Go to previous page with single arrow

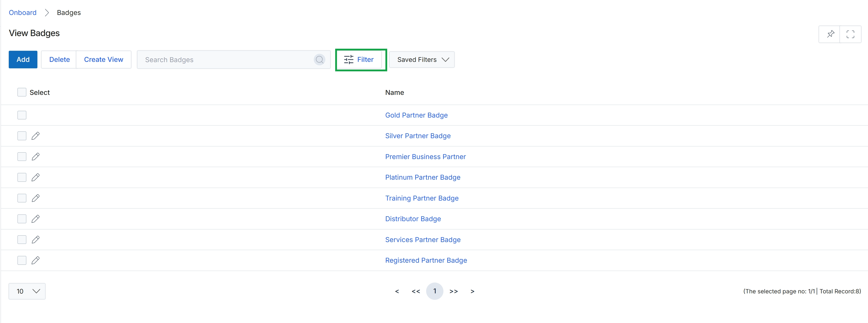397,291
